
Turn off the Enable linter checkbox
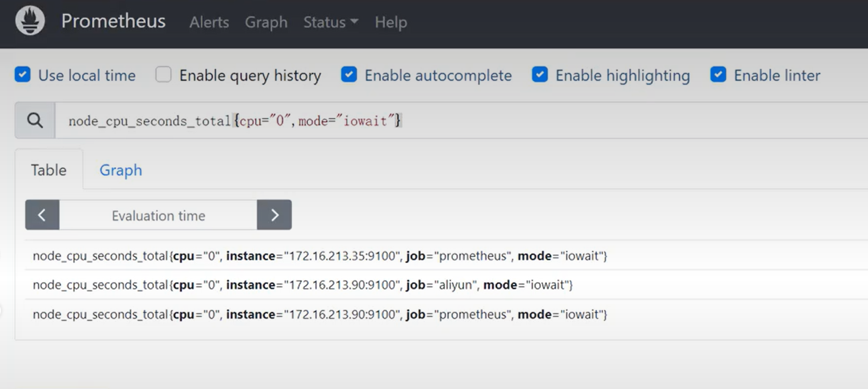coord(718,75)
